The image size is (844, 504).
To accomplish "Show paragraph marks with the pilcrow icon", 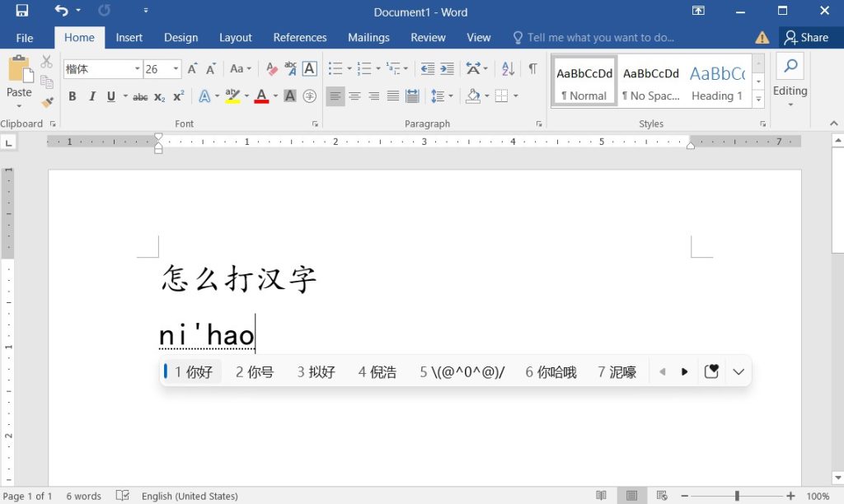I will tap(532, 69).
